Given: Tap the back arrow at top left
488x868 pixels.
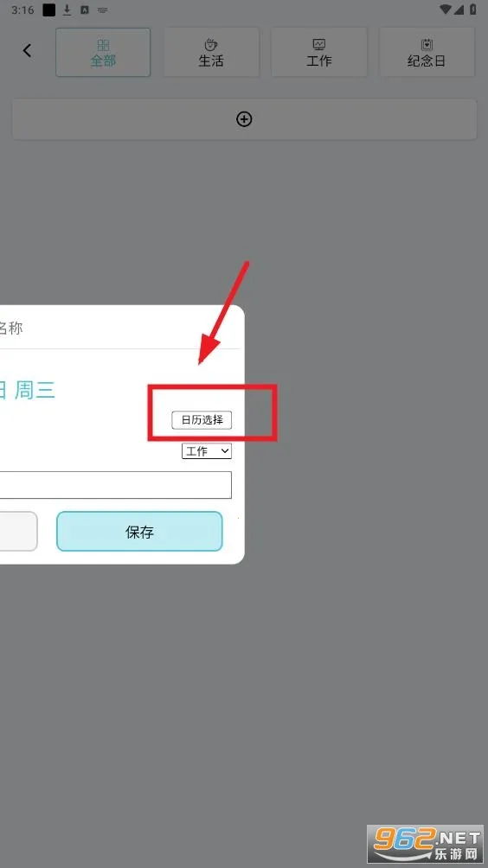Looking at the screenshot, I should click(27, 51).
